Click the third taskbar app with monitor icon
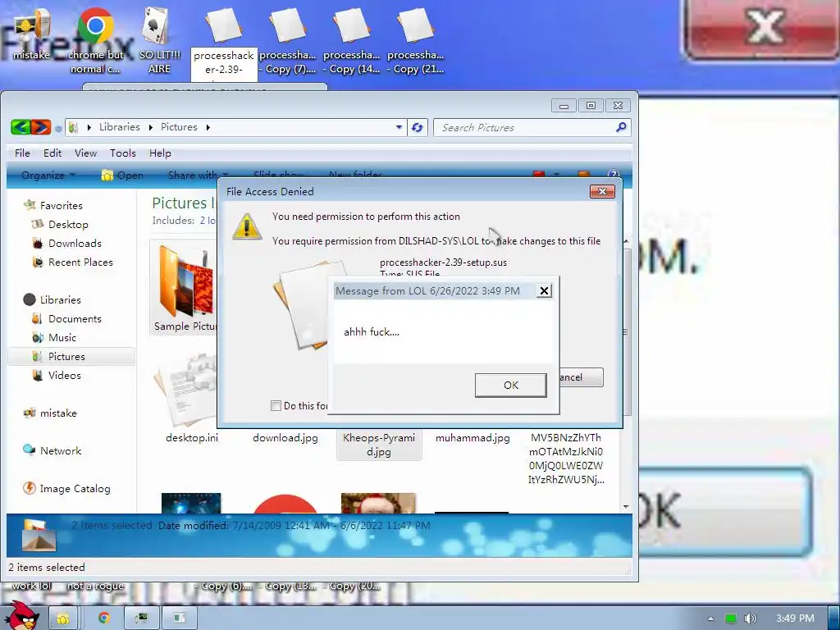 [141, 619]
